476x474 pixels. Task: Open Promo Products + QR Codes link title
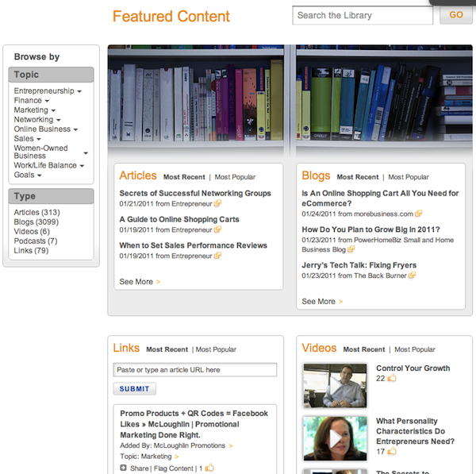tap(194, 424)
